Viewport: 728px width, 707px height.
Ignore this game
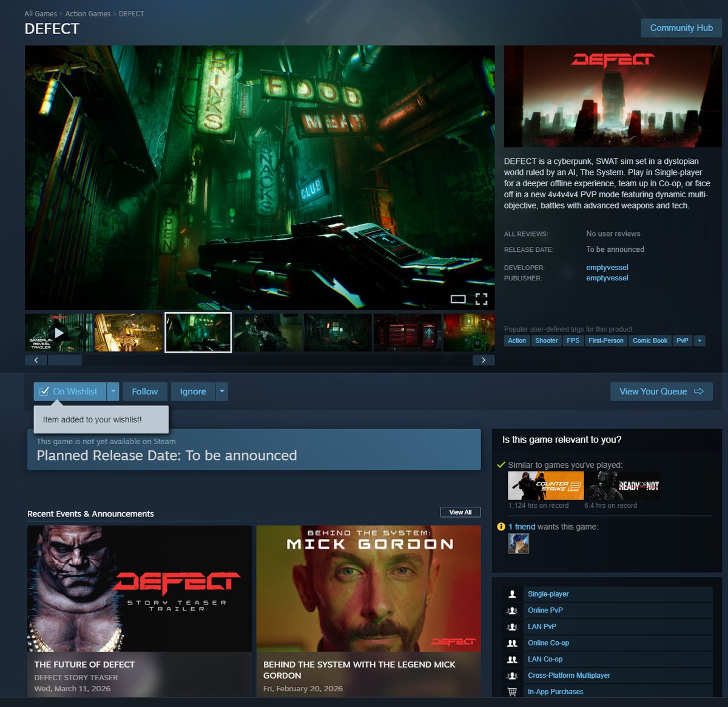tap(193, 391)
